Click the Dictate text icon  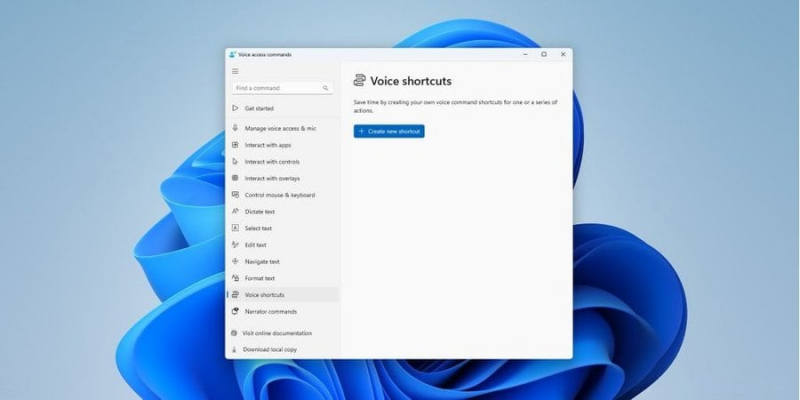click(235, 211)
